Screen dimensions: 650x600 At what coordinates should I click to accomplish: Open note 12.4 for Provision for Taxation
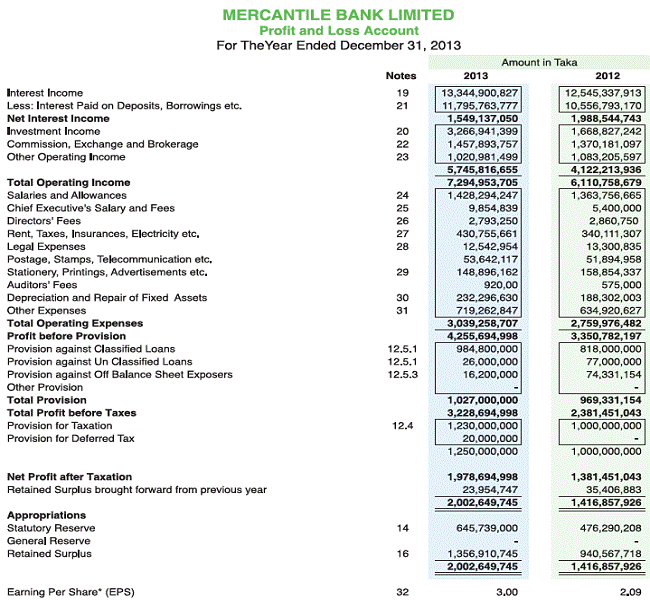402,425
